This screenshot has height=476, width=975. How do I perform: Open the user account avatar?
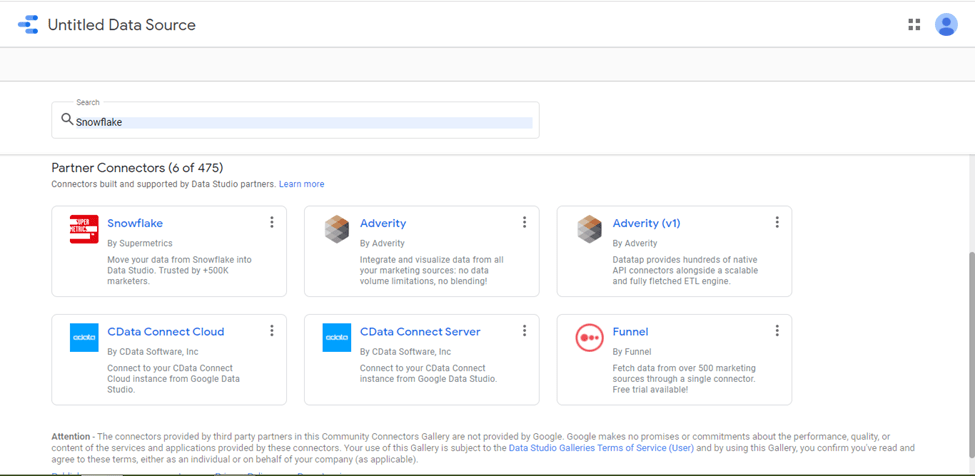[946, 25]
